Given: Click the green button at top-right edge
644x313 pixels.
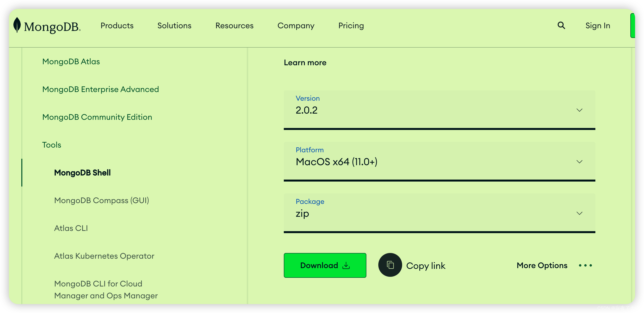Looking at the screenshot, I should (x=633, y=26).
